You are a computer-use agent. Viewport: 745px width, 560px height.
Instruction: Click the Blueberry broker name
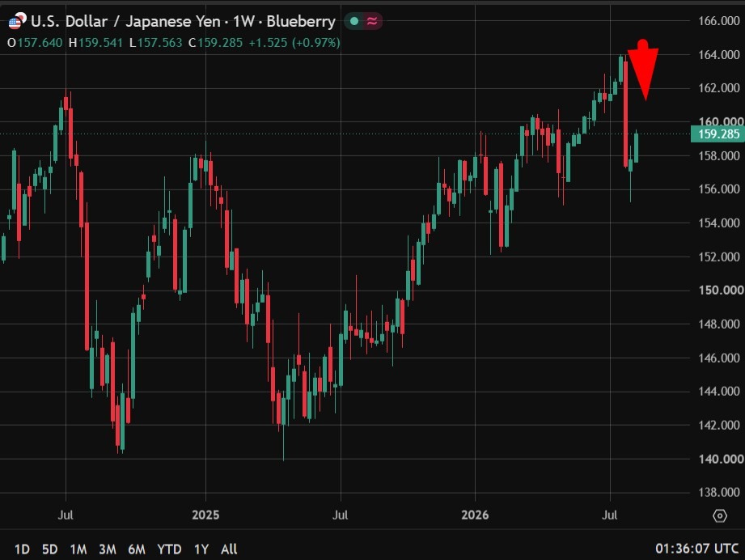[x=301, y=21]
